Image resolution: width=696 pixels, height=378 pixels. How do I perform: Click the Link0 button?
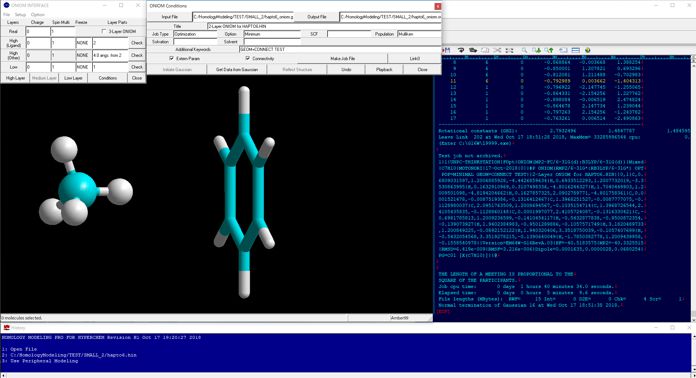click(415, 59)
